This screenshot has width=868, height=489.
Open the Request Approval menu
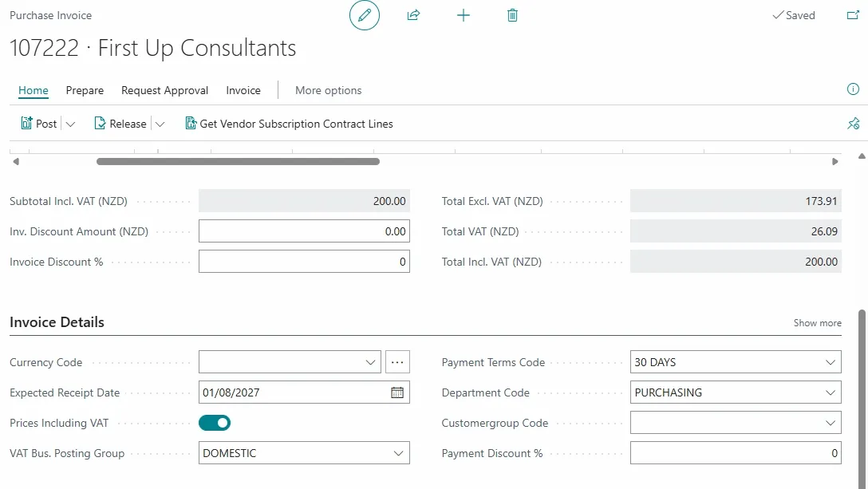[165, 90]
